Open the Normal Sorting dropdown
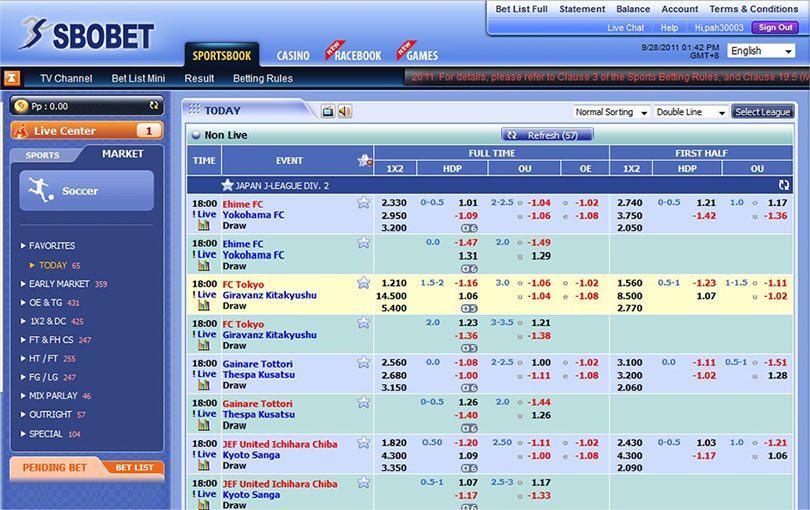 pyautogui.click(x=611, y=112)
